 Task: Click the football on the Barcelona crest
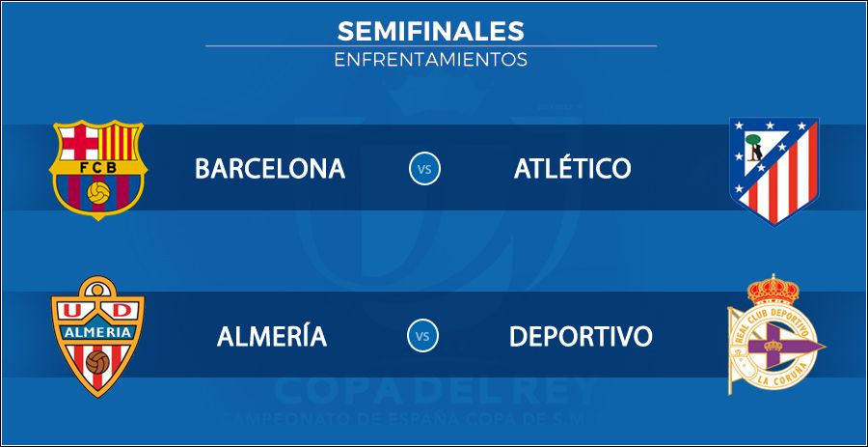[98, 192]
